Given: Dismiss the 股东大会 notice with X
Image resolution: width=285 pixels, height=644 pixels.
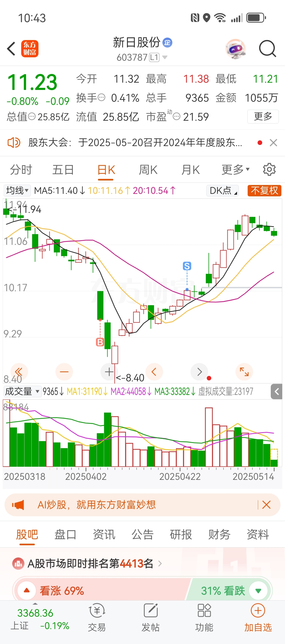Looking at the screenshot, I should pos(273,143).
